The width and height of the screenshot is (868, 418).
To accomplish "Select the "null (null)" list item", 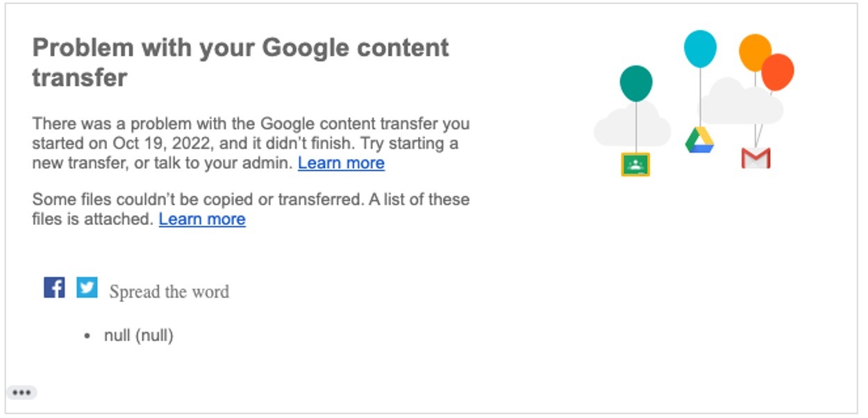I will 138,336.
